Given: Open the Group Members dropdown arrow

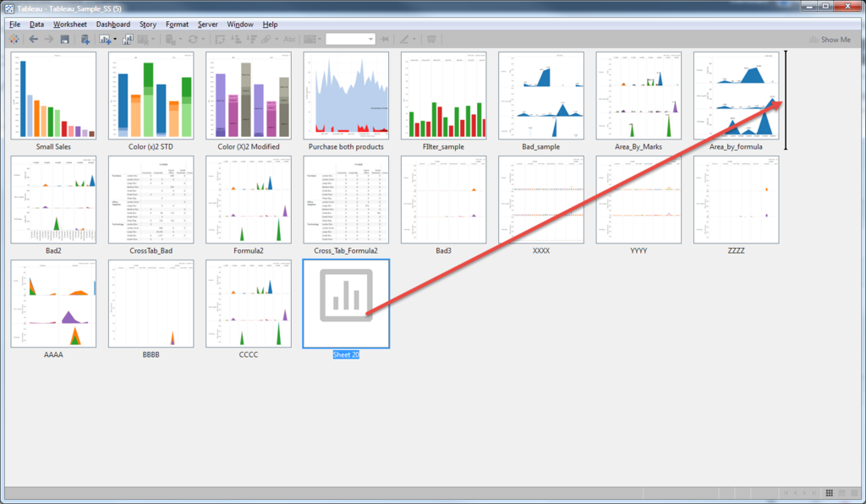Looking at the screenshot, I should 277,39.
